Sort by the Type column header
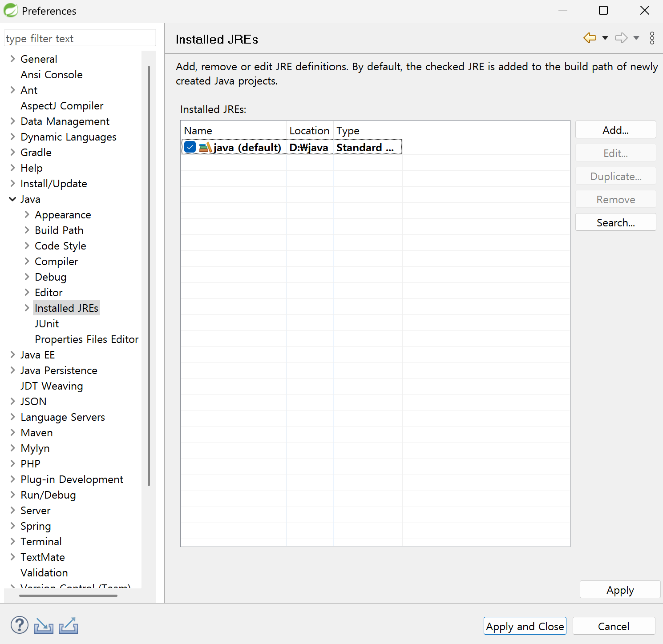Image resolution: width=663 pixels, height=644 pixels. click(x=368, y=130)
